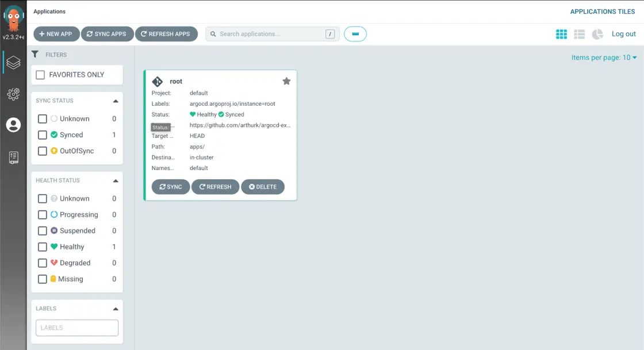Click the Applications breadcrumb title

[49, 11]
